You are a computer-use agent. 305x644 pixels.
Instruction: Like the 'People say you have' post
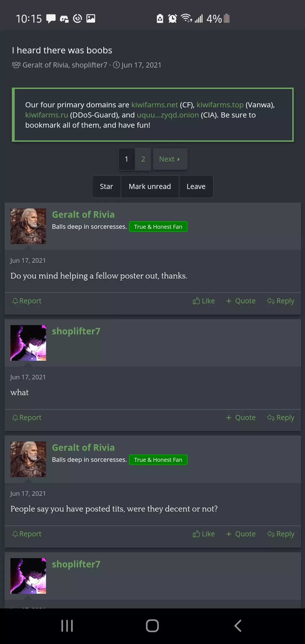204,534
